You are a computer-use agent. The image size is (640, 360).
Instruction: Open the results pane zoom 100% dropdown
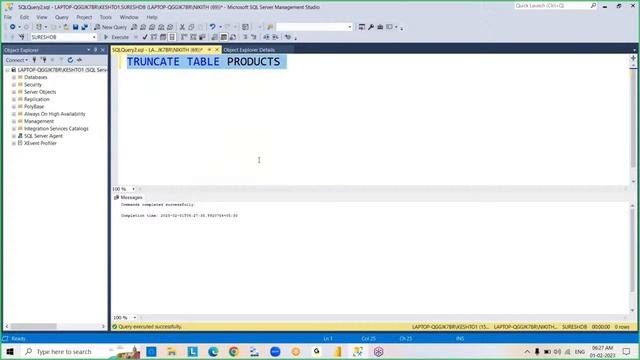[x=134, y=318]
